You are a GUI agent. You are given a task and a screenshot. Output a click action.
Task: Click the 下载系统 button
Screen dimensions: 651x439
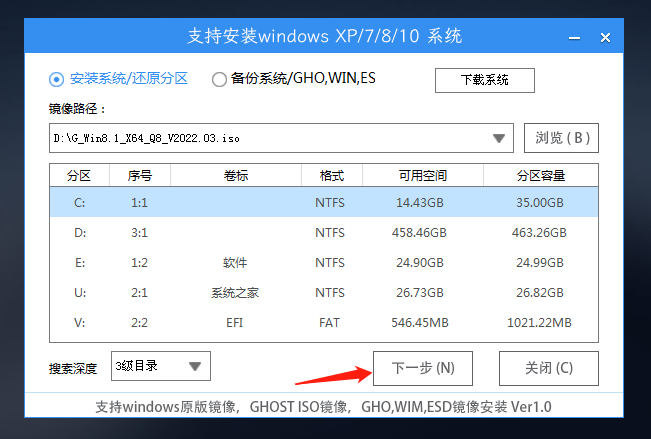click(484, 80)
